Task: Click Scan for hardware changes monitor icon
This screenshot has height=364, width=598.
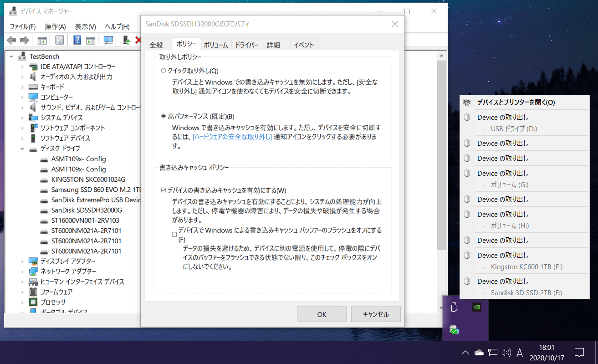Action: (108, 41)
